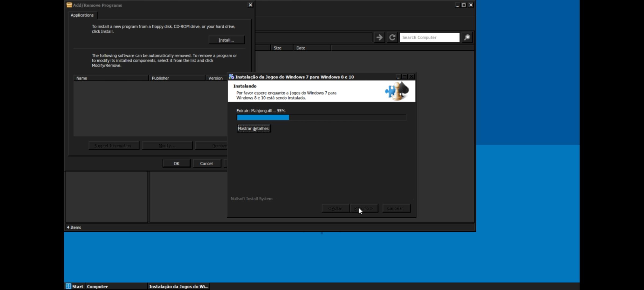Click the installer title bar icon
644x290 pixels.
point(231,77)
